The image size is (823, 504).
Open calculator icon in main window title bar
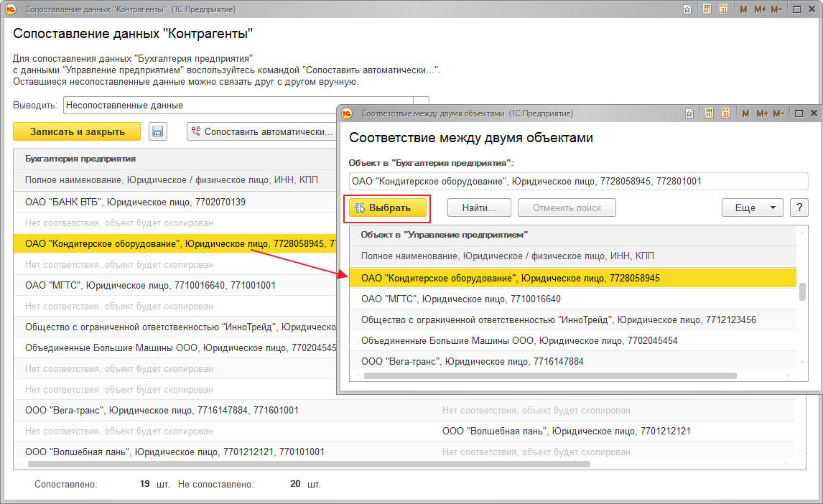[x=707, y=9]
